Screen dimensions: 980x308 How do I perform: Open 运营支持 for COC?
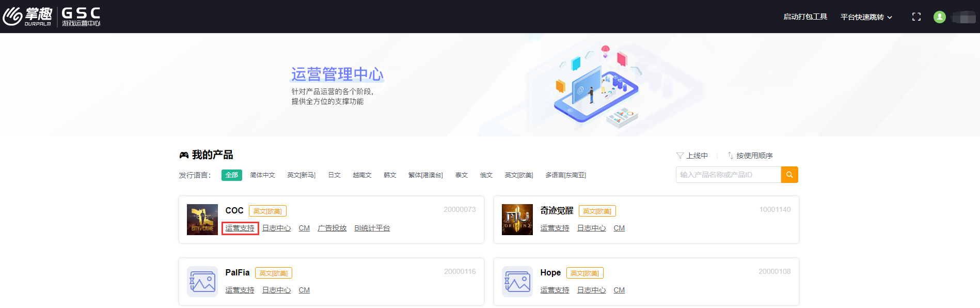click(240, 228)
